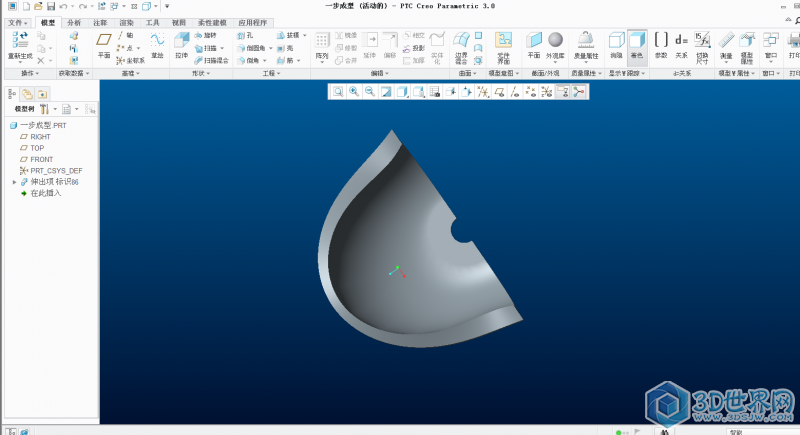Toggle coordinate system display in graphics toolbar
The image size is (800, 435).
pos(546,92)
